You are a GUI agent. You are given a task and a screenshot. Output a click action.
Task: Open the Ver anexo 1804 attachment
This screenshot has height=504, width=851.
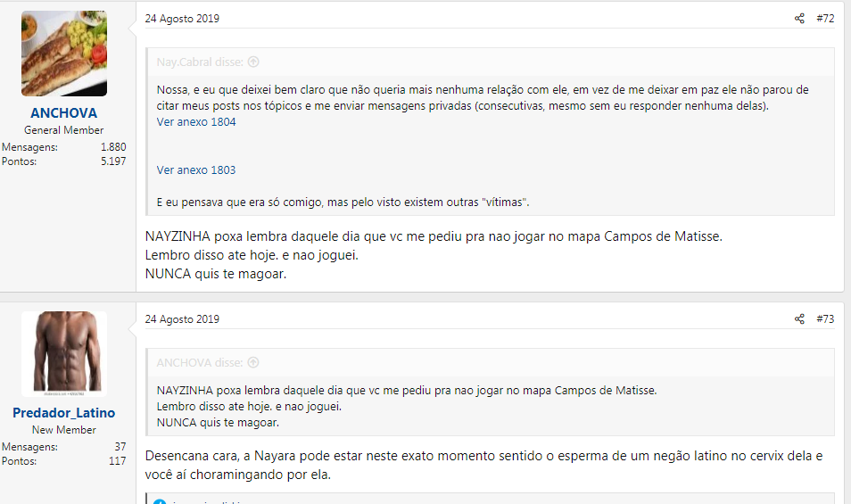196,122
